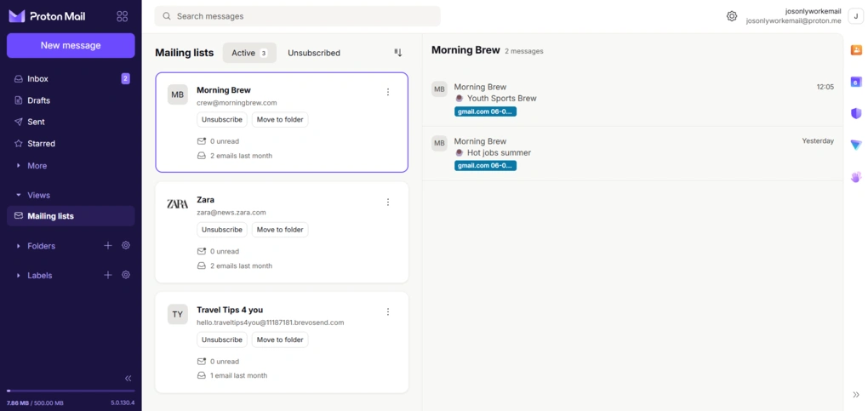Viewport: 868px width, 411px height.
Task: Click the sort mailing lists icon
Action: coord(398,53)
